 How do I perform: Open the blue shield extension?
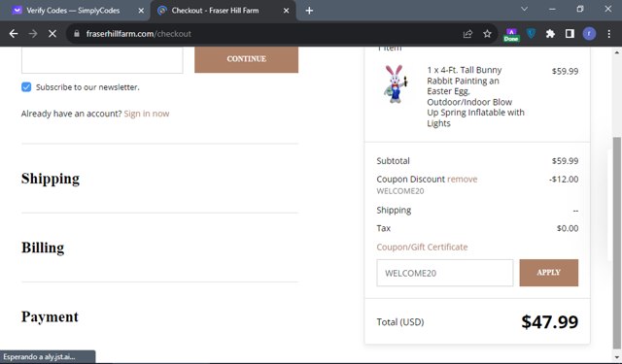coord(531,34)
